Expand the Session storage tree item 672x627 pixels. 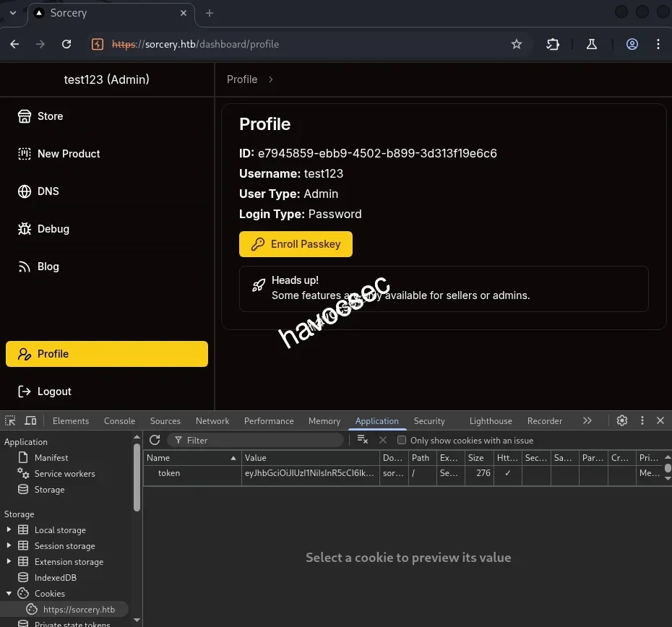point(9,546)
